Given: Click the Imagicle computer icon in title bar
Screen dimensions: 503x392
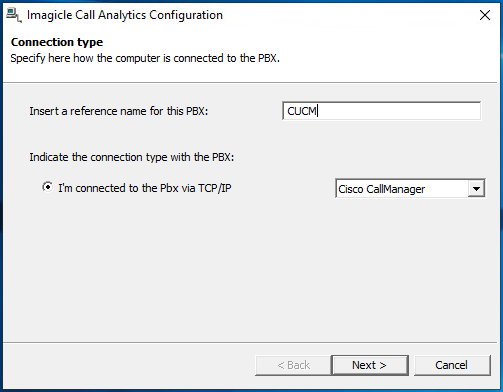Looking at the screenshot, I should pos(14,15).
